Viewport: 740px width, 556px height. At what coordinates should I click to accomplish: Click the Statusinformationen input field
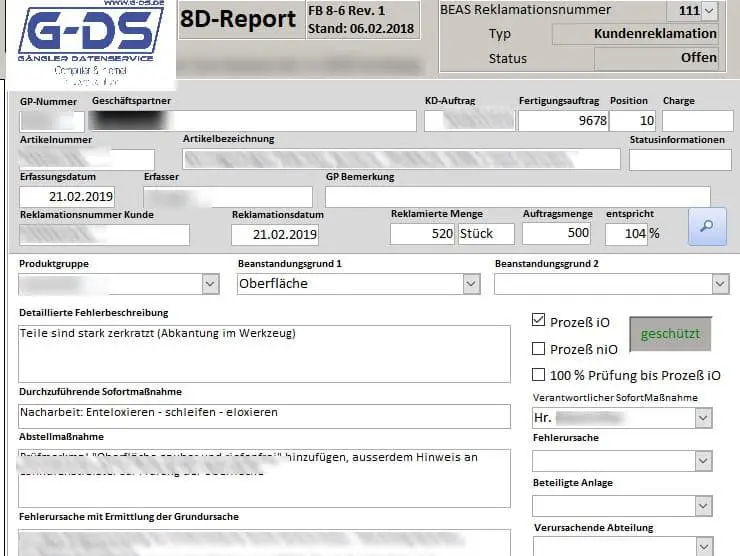tap(680, 160)
